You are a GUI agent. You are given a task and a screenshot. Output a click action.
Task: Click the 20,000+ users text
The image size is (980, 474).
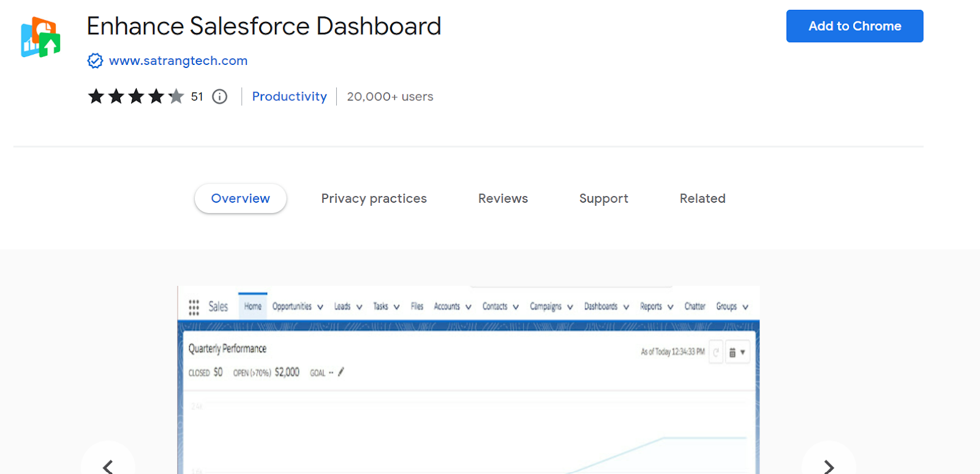coord(390,97)
